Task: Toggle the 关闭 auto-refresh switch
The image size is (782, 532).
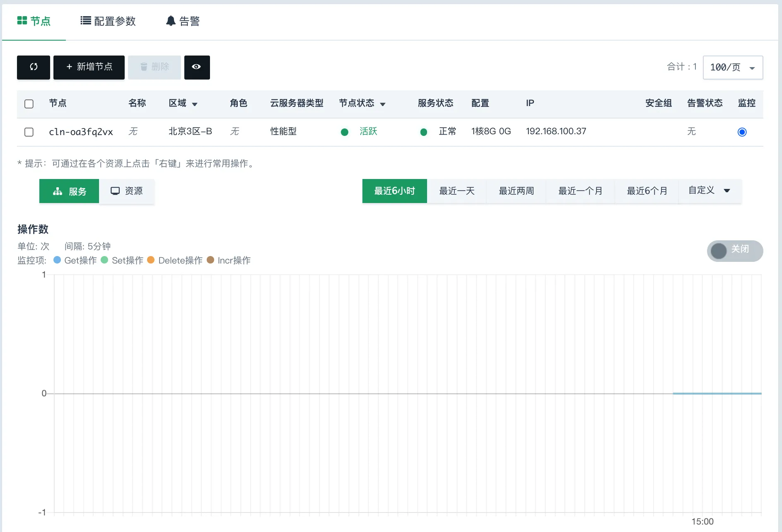Action: pos(735,251)
